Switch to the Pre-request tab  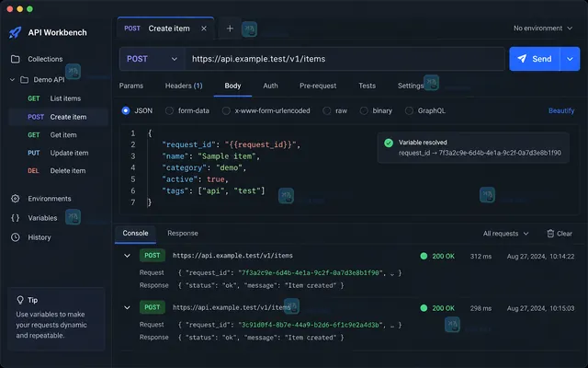click(318, 86)
